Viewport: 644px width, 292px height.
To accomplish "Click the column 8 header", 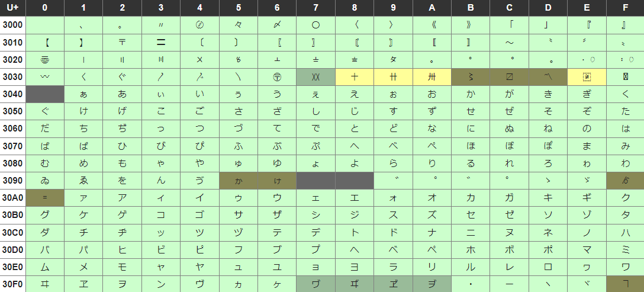I will tap(354, 8).
